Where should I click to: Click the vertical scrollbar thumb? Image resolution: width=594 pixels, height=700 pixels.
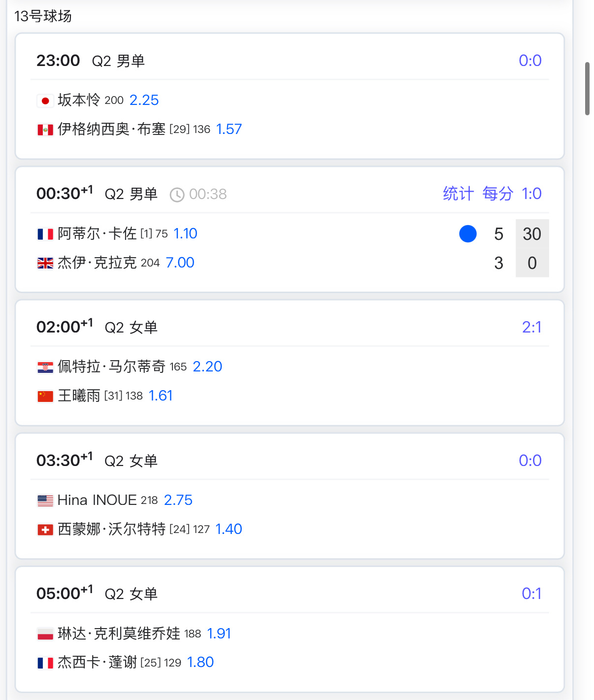(x=587, y=89)
